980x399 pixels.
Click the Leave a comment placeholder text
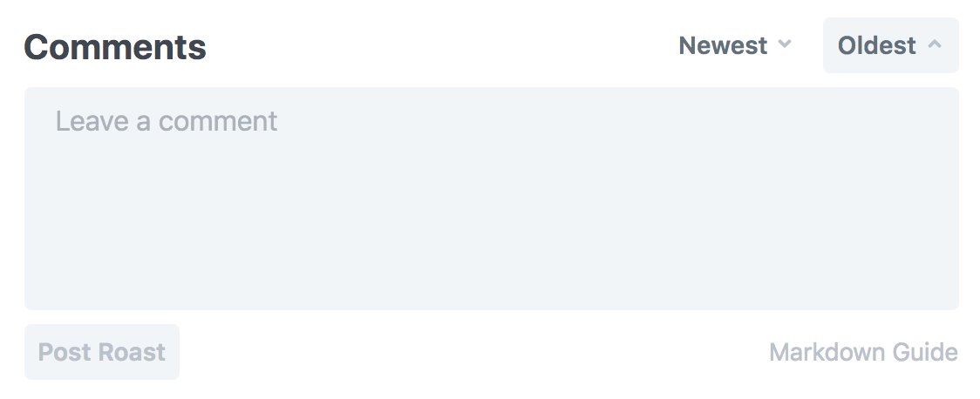(167, 120)
